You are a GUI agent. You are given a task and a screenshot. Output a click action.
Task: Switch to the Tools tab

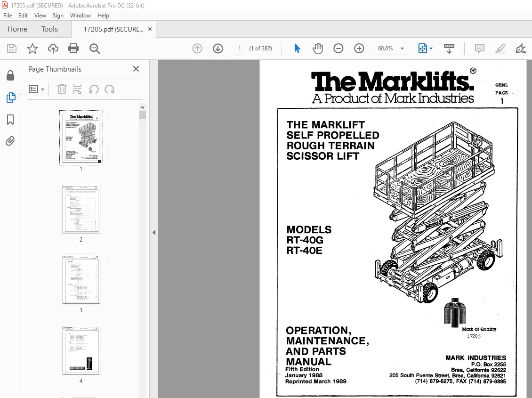49,29
